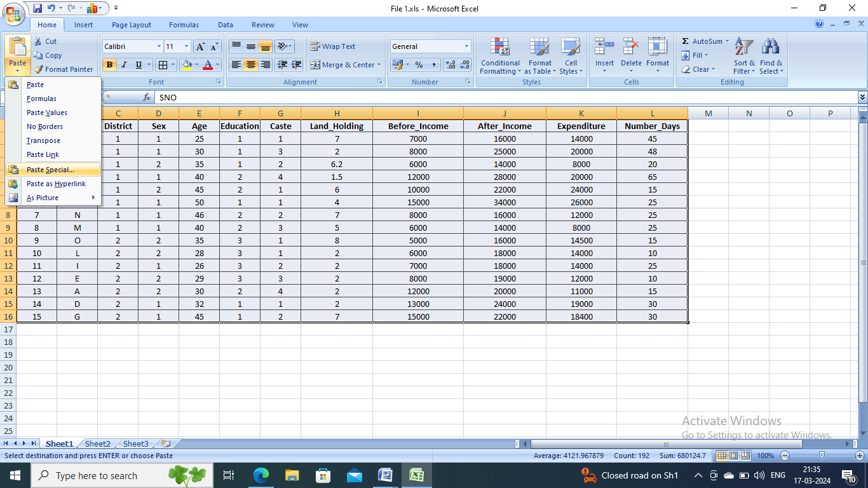Click AutoSum sigma button
The height and width of the screenshot is (488, 868).
686,41
